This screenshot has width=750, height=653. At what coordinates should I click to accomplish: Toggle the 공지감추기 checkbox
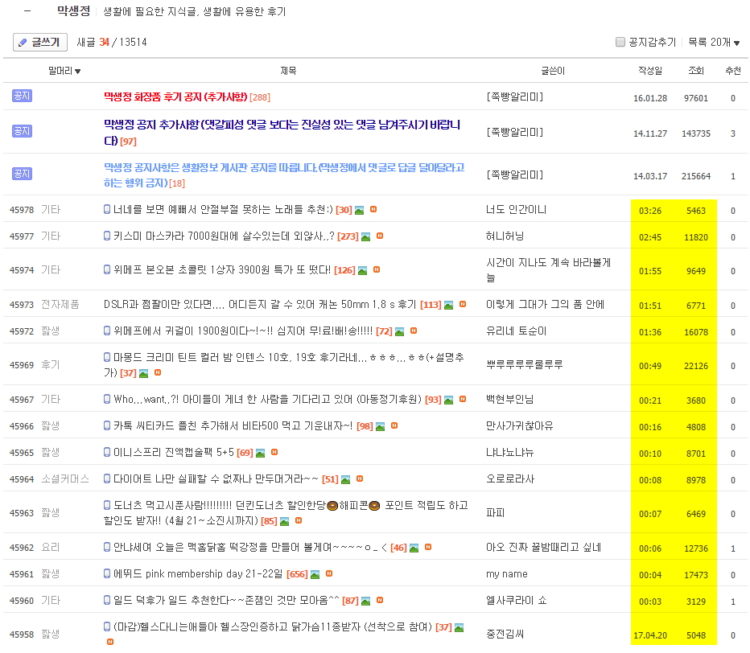[x=620, y=42]
